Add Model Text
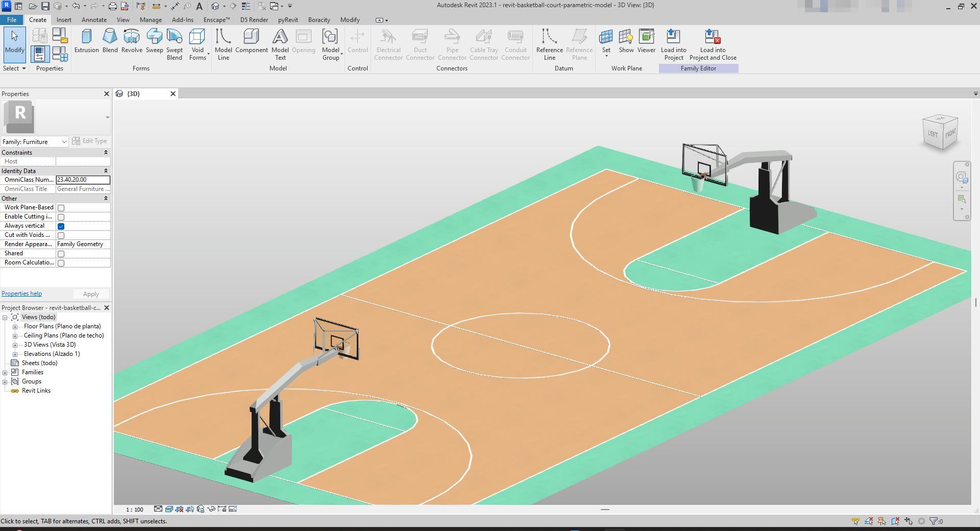Image resolution: width=980 pixels, height=531 pixels. pyautogui.click(x=280, y=44)
